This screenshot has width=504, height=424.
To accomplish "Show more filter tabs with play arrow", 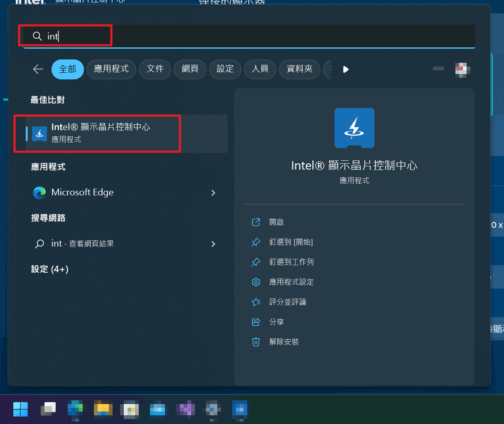I will (346, 69).
